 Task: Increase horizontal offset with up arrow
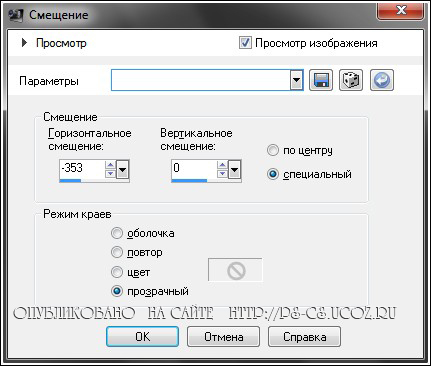pos(110,165)
